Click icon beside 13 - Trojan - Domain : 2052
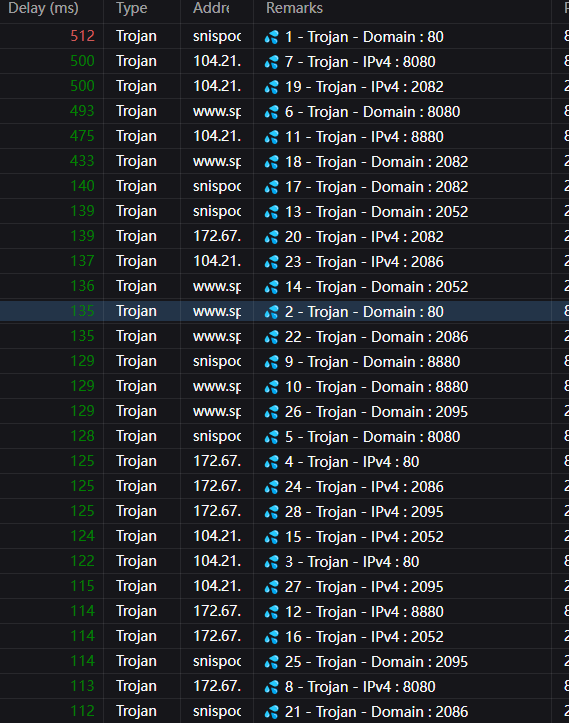The height and width of the screenshot is (723, 569). click(272, 212)
